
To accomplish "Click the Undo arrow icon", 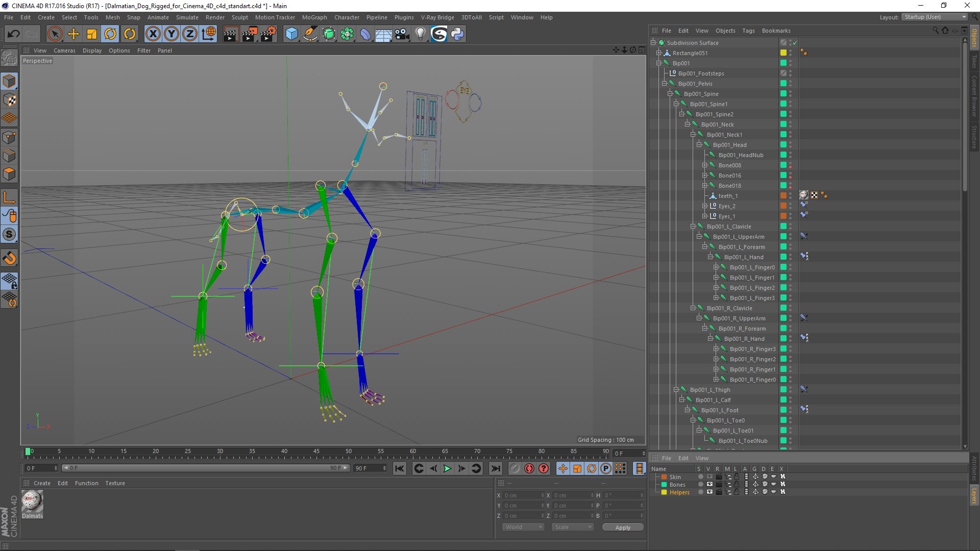I will point(13,34).
